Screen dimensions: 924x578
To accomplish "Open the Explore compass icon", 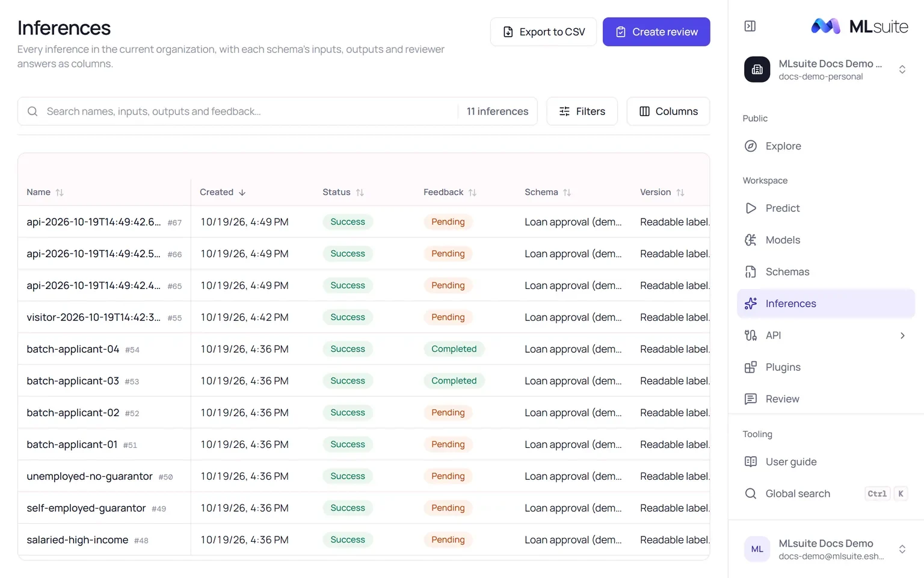I will click(750, 146).
